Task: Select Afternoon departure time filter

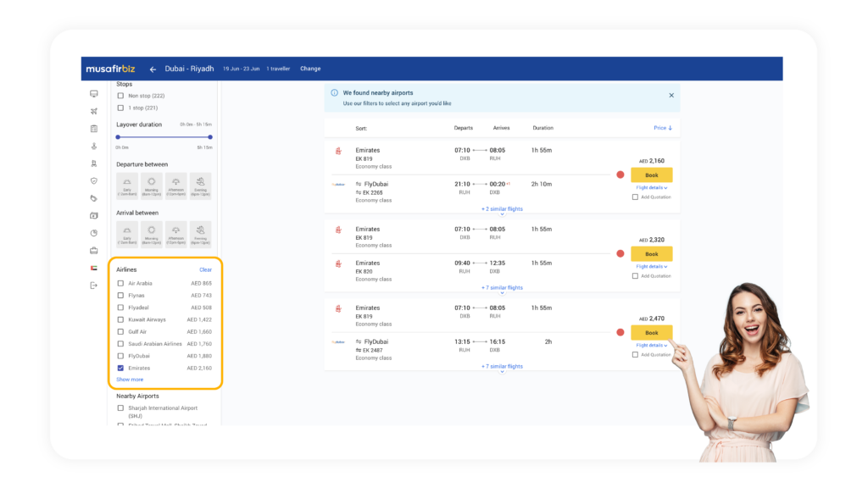Action: (176, 186)
